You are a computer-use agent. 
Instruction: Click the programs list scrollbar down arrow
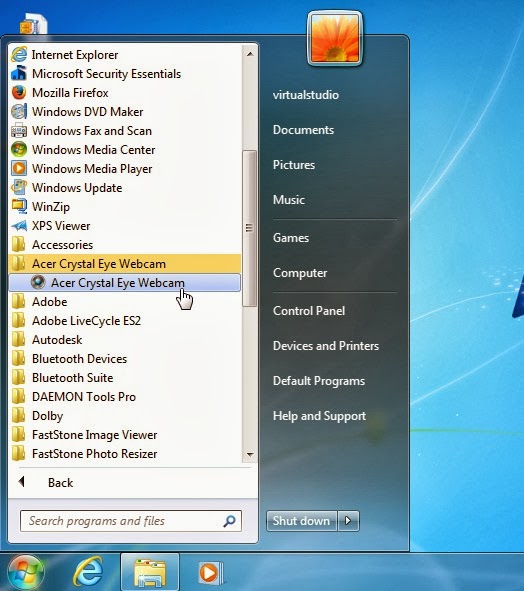(x=250, y=455)
